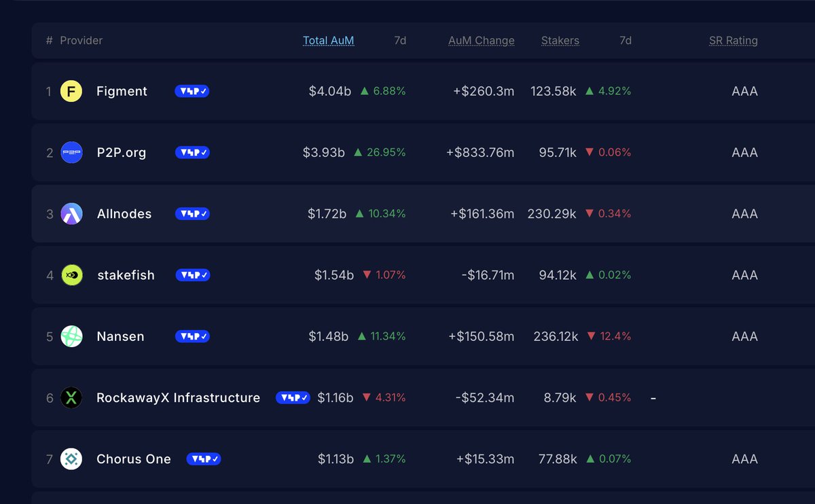The height and width of the screenshot is (504, 815).
Task: Click the Allnodes provider logo
Action: 71,213
